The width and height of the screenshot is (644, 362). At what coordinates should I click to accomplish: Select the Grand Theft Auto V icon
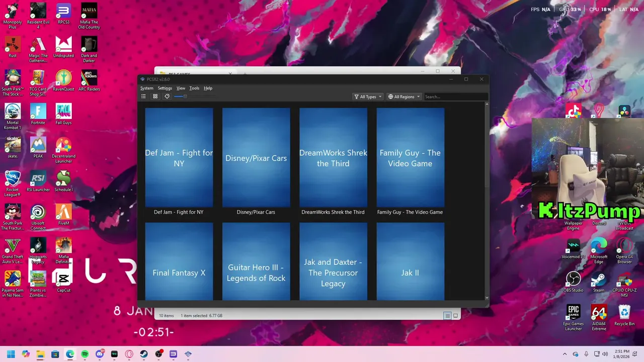13,250
